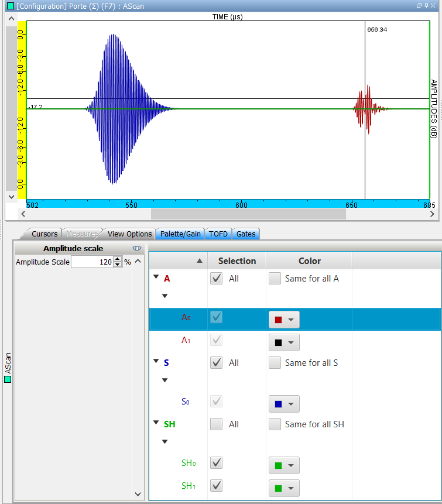Click the expand icon in Amplitude scale header
442x504 pixels.
(x=137, y=248)
